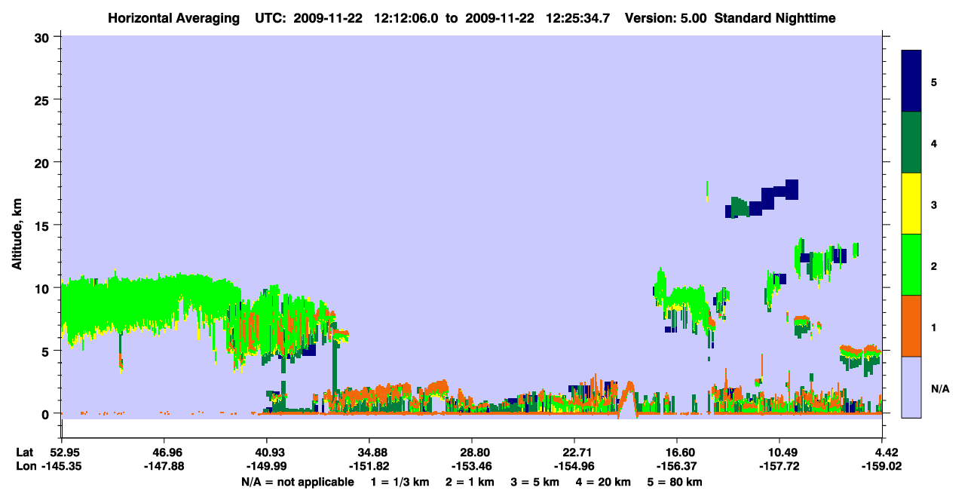This screenshot has width=980, height=503.
Task: Click the orange color bar segment 1
Action: [911, 326]
